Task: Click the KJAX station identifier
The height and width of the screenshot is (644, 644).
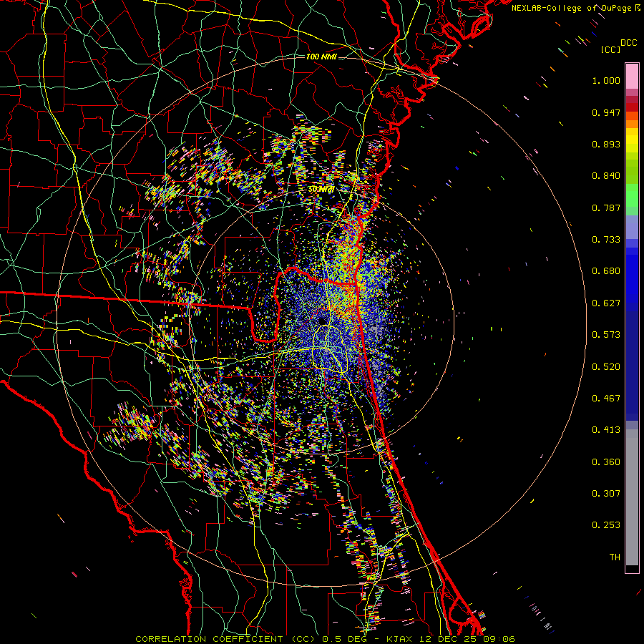Action: tap(399, 639)
